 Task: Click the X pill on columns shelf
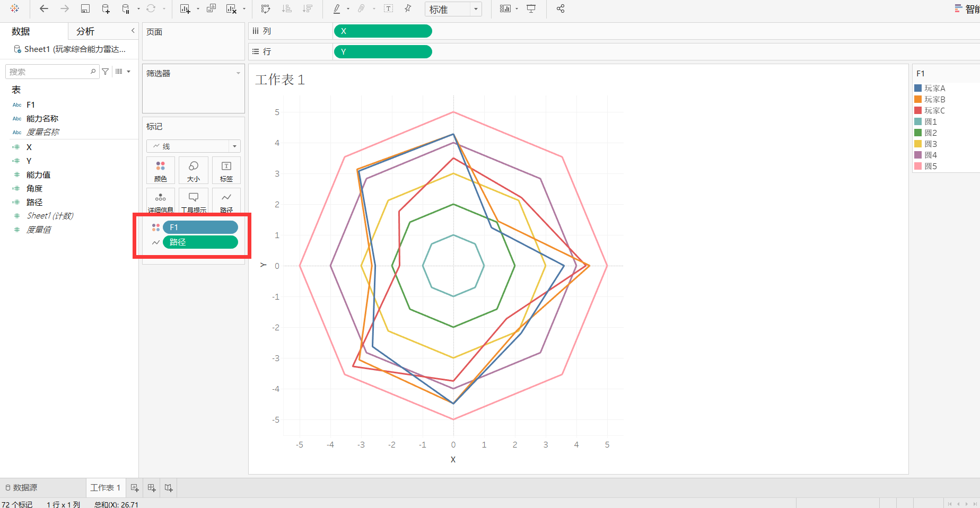383,31
